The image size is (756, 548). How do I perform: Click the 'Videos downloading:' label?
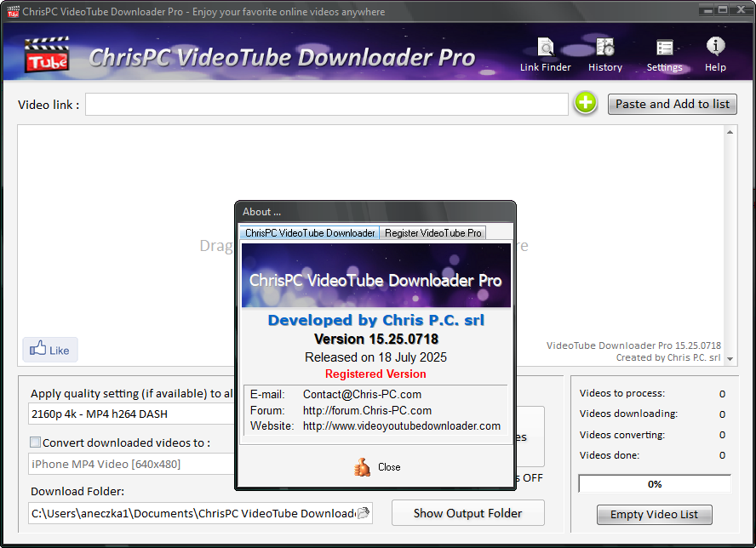[x=628, y=414]
